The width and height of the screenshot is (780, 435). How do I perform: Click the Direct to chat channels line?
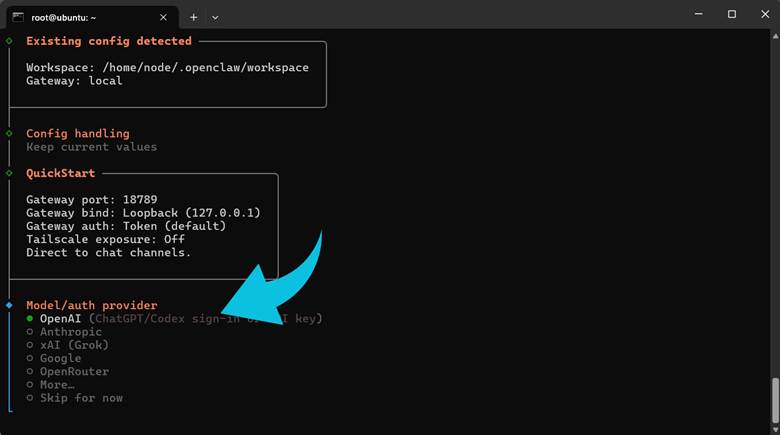point(108,252)
